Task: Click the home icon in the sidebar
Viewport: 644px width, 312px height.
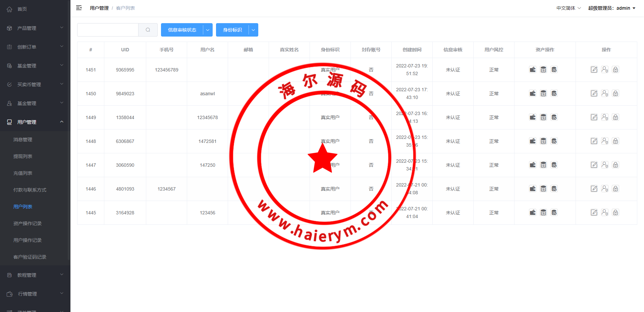Action: click(x=9, y=9)
